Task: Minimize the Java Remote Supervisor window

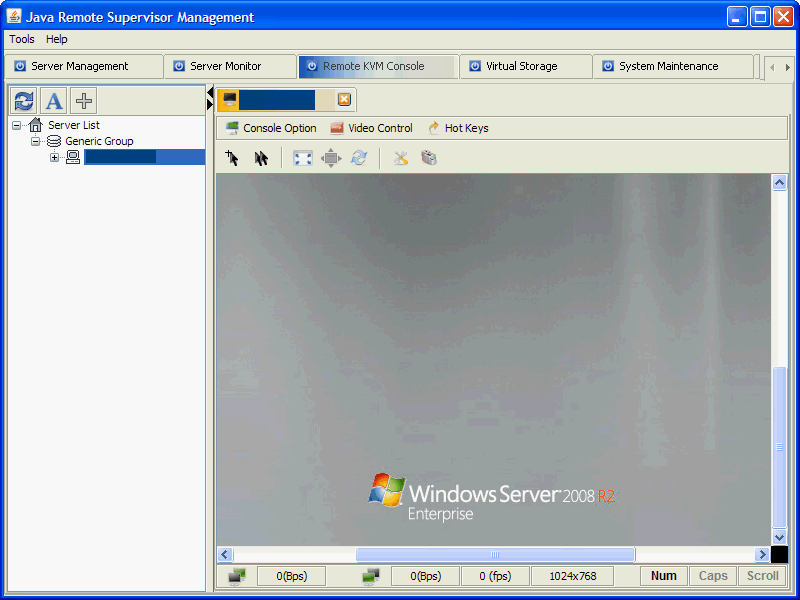Action: click(x=737, y=17)
